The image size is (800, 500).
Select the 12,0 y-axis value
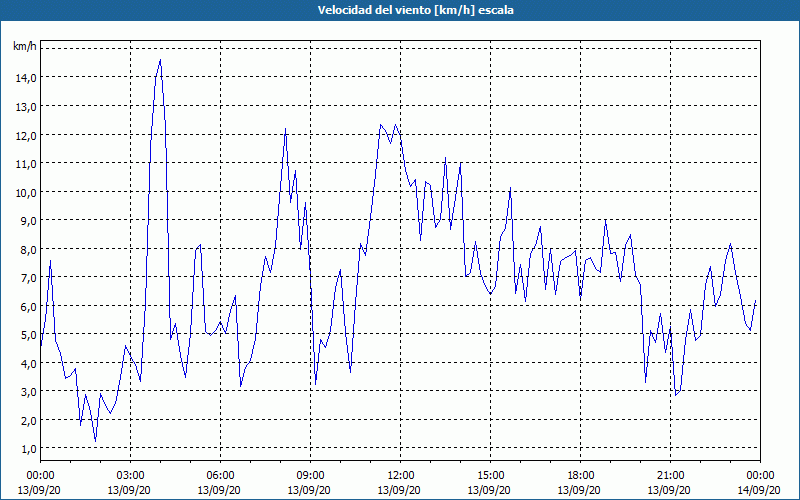[26, 135]
